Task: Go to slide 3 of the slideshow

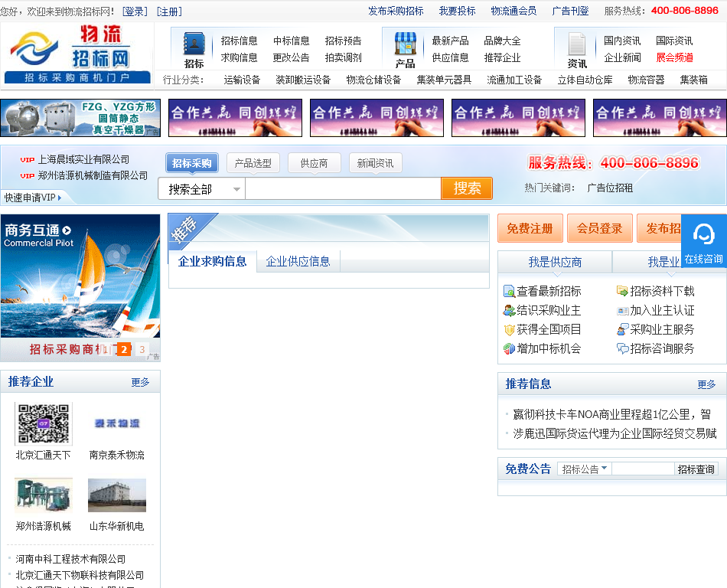Action: point(142,350)
